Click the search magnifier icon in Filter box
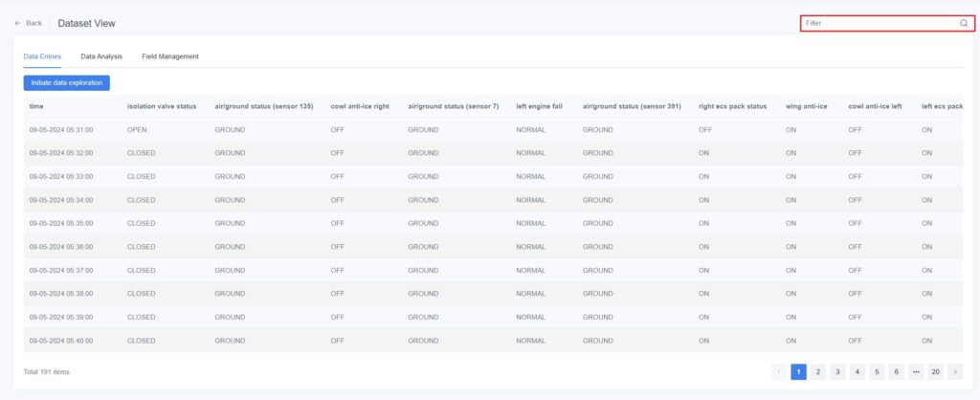Screen dimensions: 980x400 964,23
